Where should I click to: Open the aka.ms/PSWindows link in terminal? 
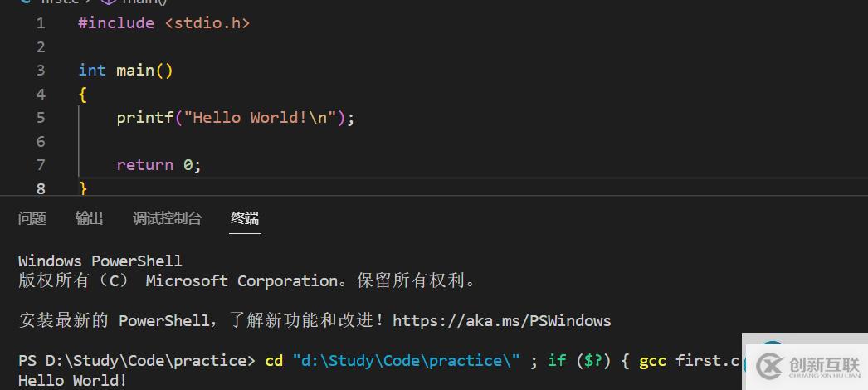(501, 320)
